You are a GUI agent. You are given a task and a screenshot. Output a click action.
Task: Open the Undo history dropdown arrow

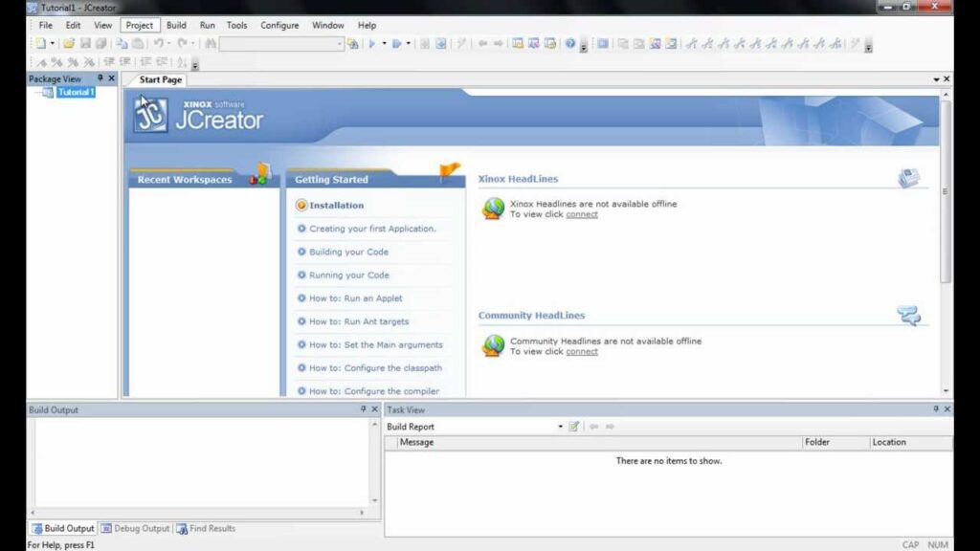coord(168,44)
